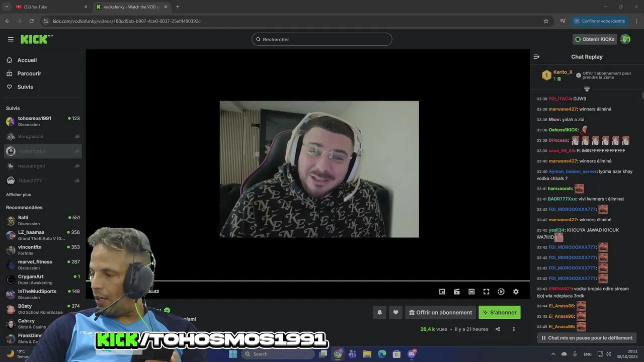Open File Explorer from the taskbar
644x362 pixels.
(367, 354)
